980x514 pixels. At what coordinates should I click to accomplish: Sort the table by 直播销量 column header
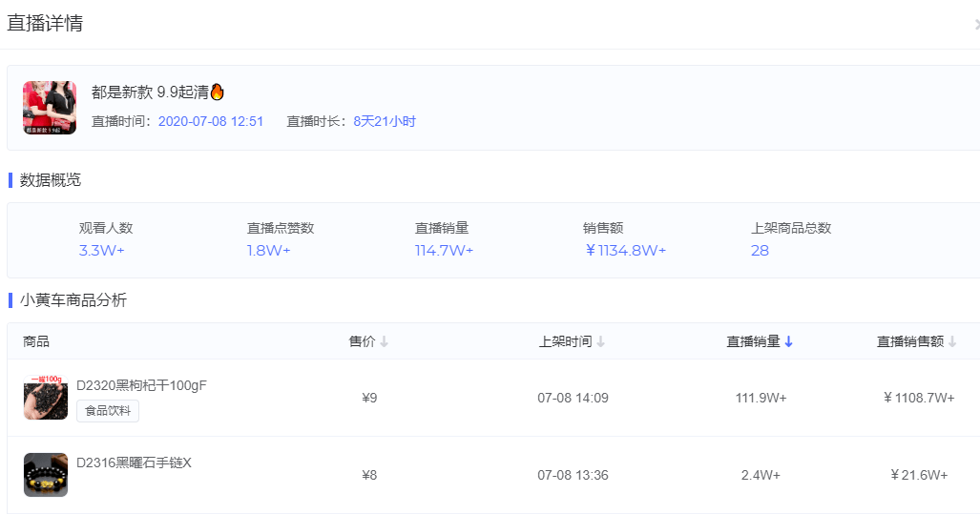pyautogui.click(x=753, y=342)
